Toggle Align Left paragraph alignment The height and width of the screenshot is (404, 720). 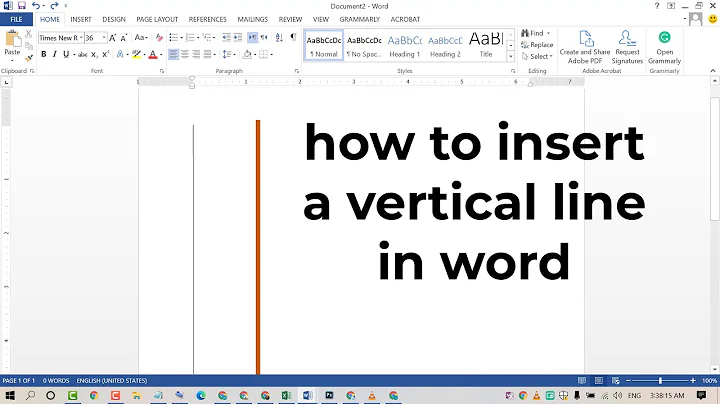click(x=173, y=55)
